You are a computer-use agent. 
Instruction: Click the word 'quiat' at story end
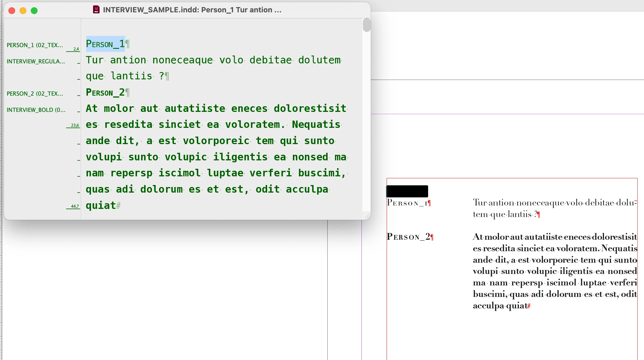[101, 206]
